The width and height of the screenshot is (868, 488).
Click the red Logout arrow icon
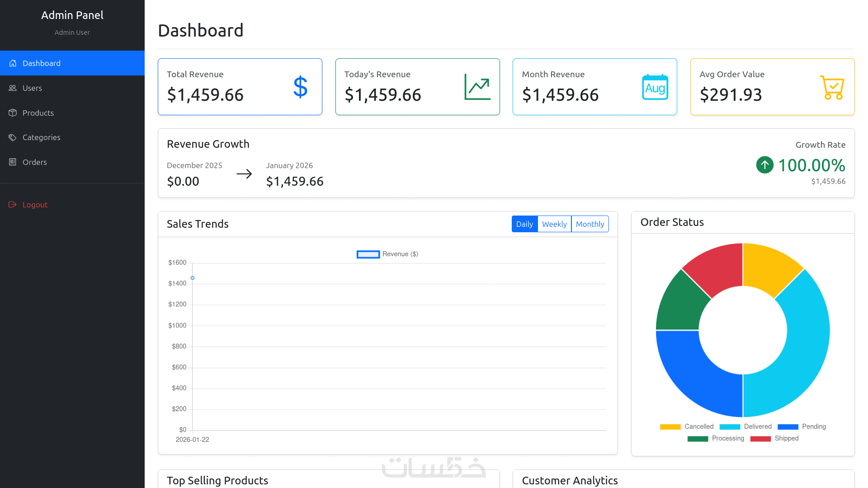pyautogui.click(x=13, y=205)
